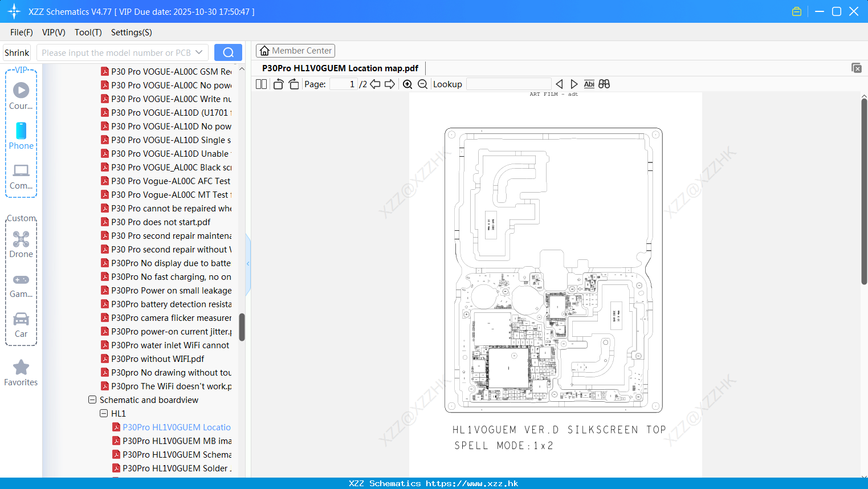Toggle the two-page view icon
Image resolution: width=868 pixels, height=489 pixels.
tap(261, 84)
